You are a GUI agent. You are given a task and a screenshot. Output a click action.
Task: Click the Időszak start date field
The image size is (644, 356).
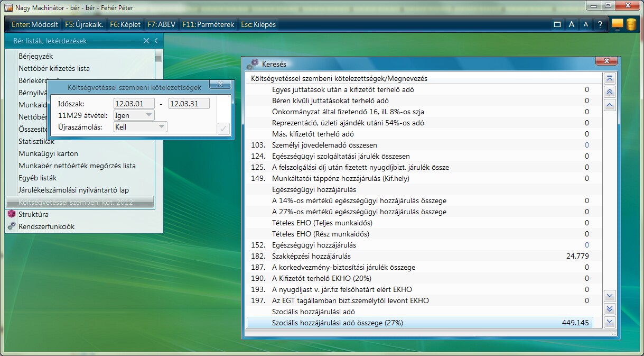click(134, 104)
